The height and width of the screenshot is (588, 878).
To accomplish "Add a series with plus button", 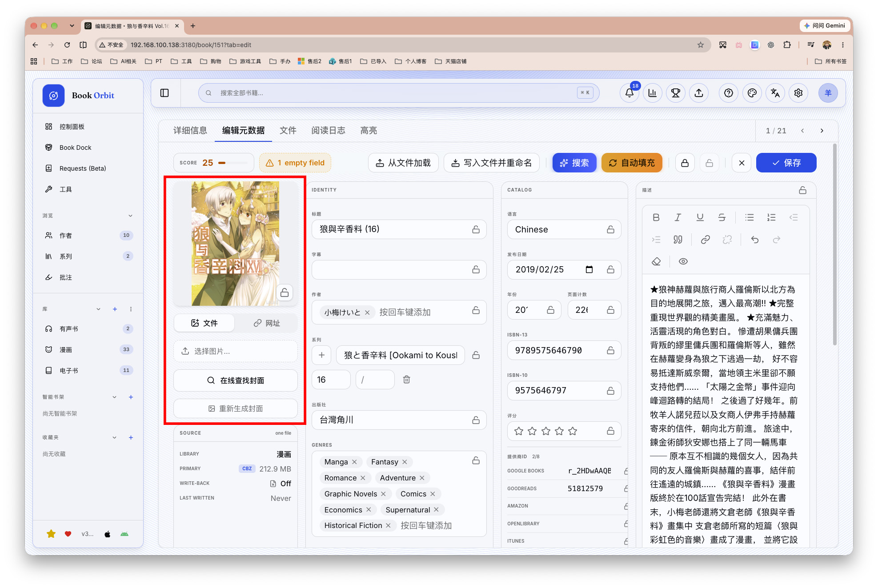I will click(321, 355).
